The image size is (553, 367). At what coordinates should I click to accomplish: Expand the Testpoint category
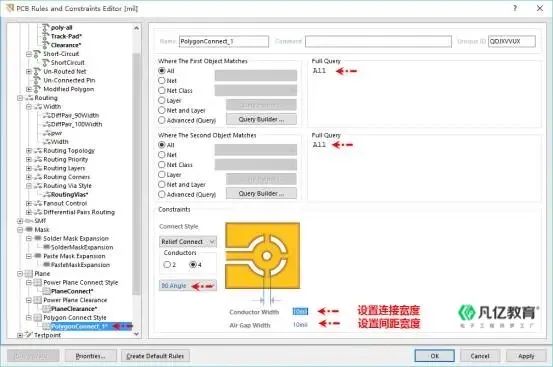pyautogui.click(x=20, y=335)
